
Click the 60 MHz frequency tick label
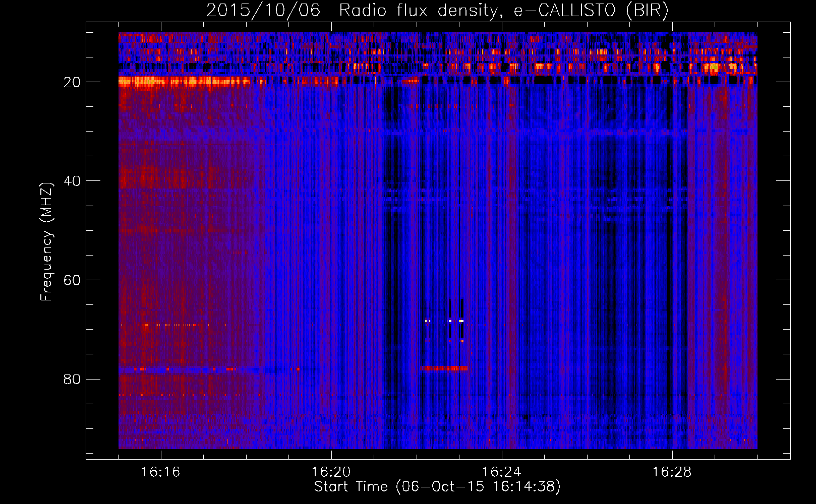click(x=72, y=280)
